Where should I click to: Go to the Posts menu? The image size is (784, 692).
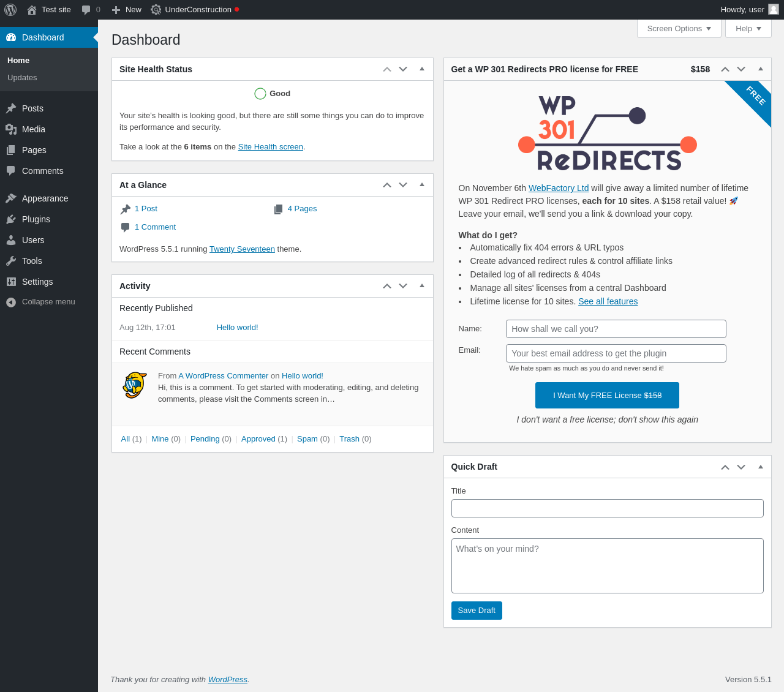[x=49, y=108]
